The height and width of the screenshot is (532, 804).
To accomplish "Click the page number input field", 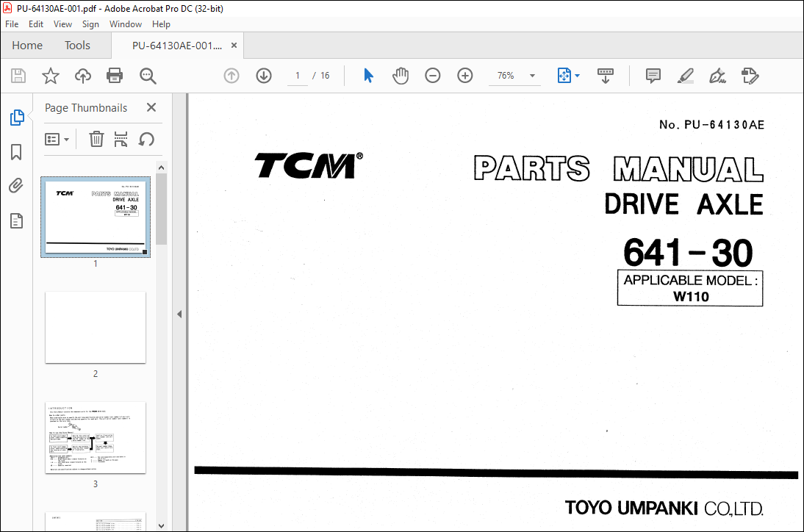I will tap(298, 76).
